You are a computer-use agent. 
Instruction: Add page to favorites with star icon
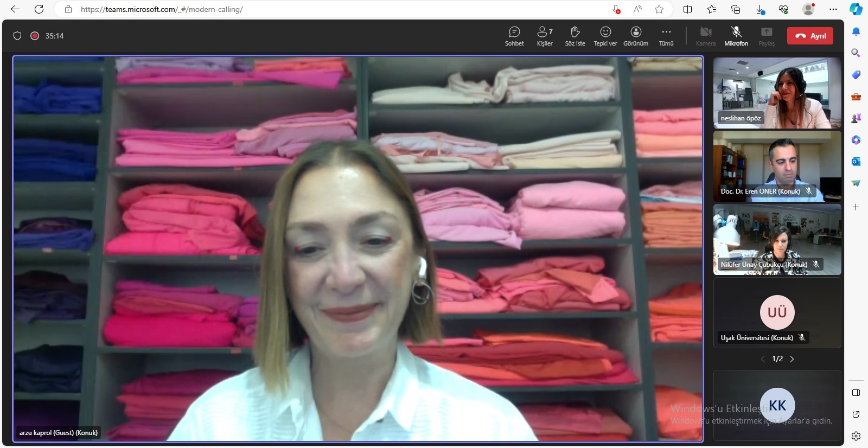[x=659, y=9]
